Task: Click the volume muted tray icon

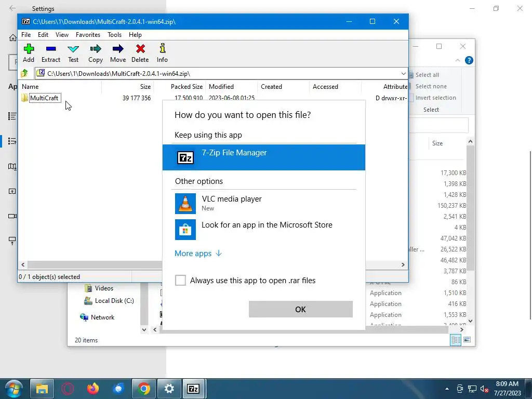Action: [485, 389]
